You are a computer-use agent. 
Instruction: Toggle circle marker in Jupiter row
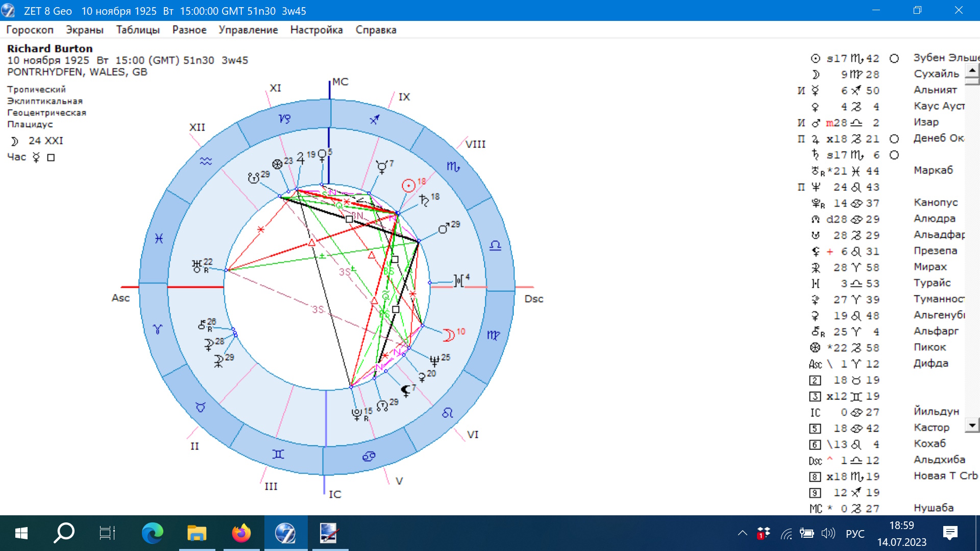(894, 139)
